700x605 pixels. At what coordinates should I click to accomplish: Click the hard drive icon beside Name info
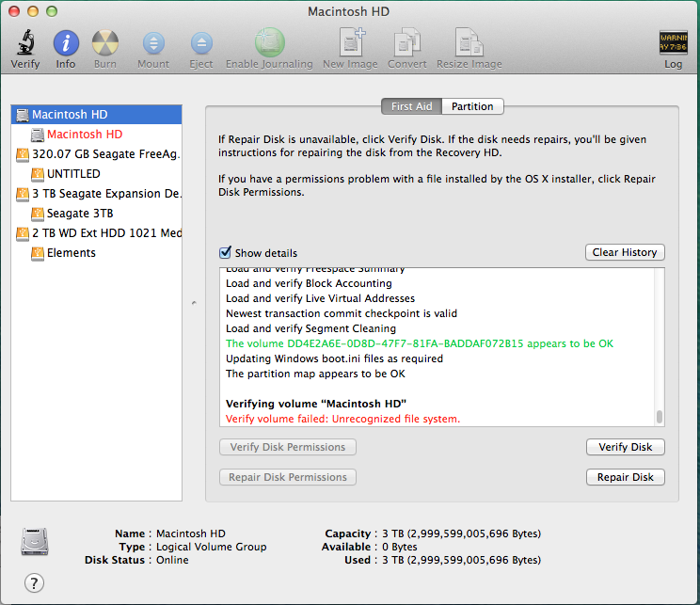pos(35,542)
